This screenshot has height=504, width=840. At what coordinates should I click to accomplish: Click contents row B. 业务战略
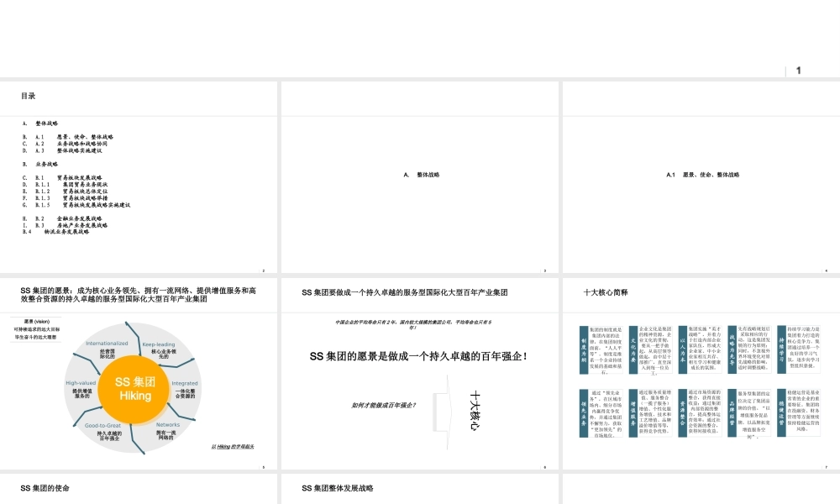(x=40, y=164)
